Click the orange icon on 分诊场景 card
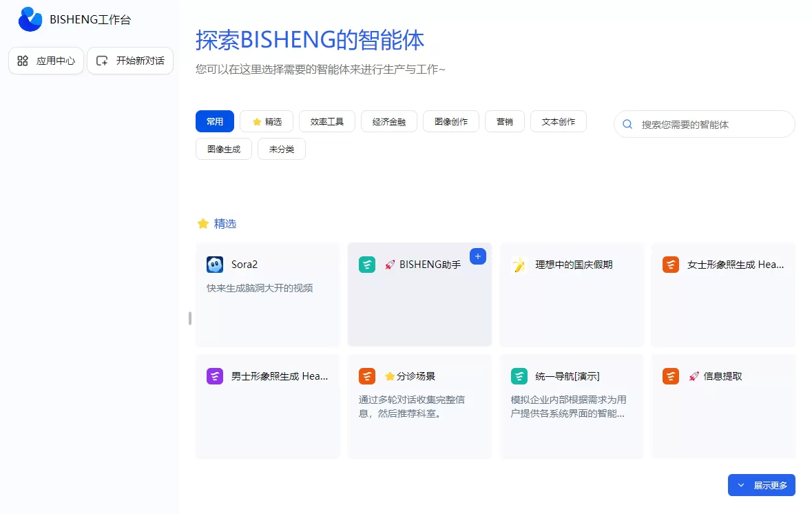The width and height of the screenshot is (812, 514). pyautogui.click(x=367, y=376)
